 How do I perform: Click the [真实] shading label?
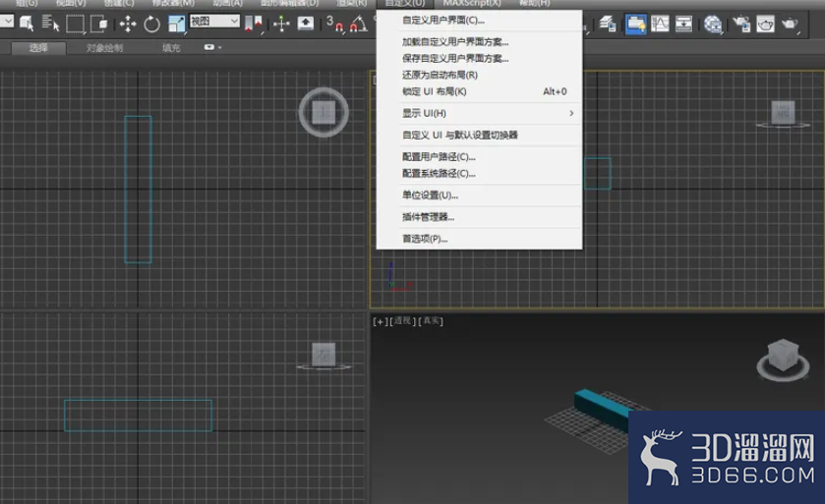(x=431, y=321)
